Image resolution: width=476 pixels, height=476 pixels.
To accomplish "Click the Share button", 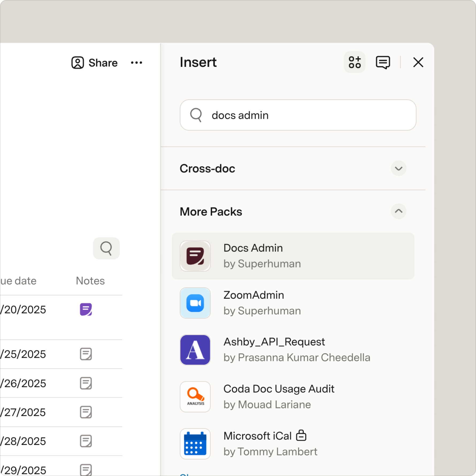I will (x=94, y=63).
